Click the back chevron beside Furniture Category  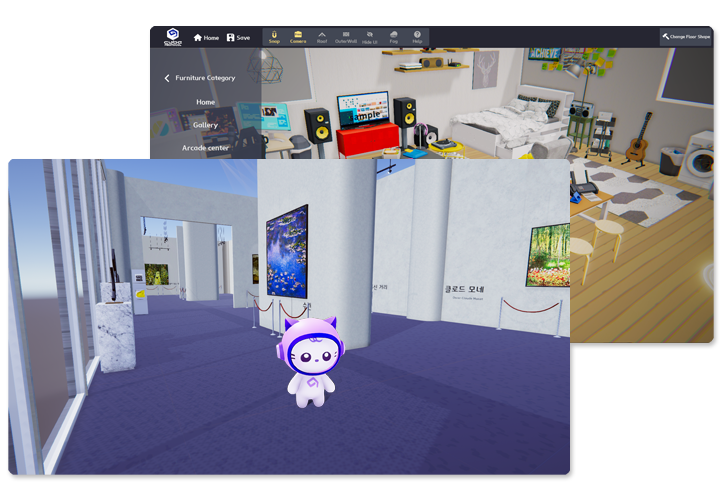[x=167, y=78]
